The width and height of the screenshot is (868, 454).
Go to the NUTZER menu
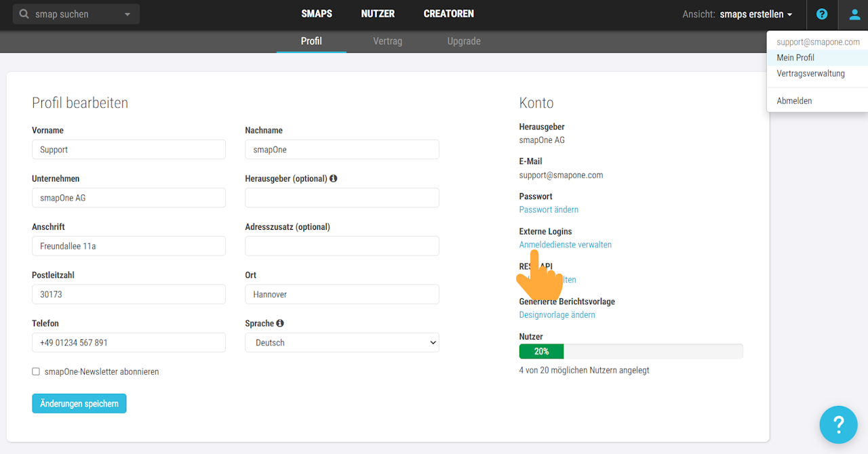click(x=378, y=14)
